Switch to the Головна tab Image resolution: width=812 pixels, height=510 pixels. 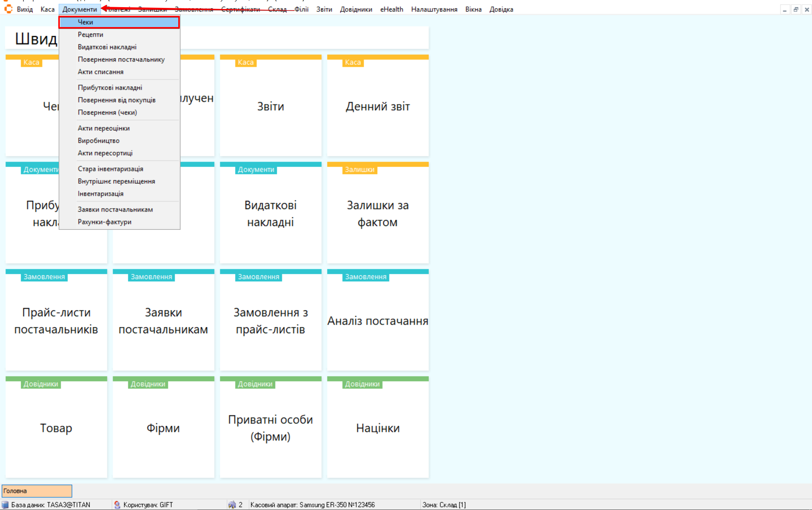(37, 491)
